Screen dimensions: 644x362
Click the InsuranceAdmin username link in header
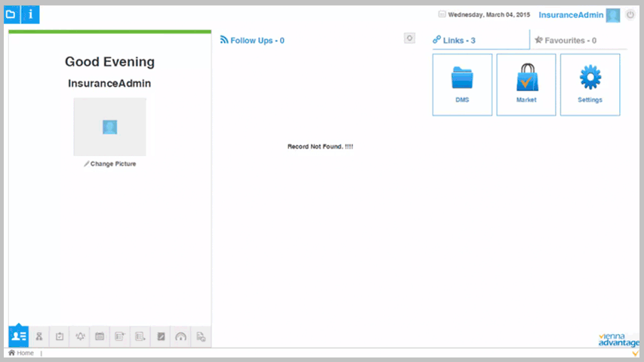[x=571, y=15]
